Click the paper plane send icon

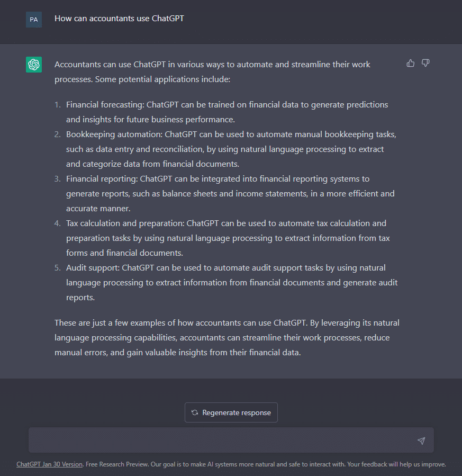tap(421, 441)
